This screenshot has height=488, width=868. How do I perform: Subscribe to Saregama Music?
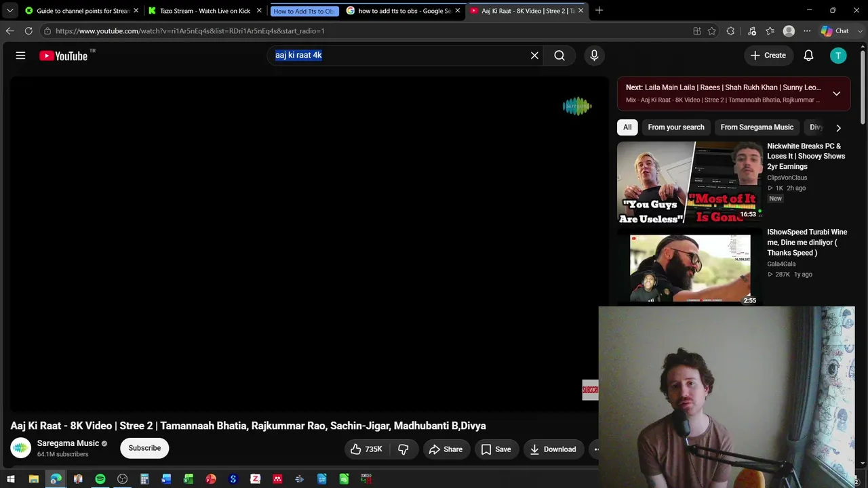pos(144,448)
